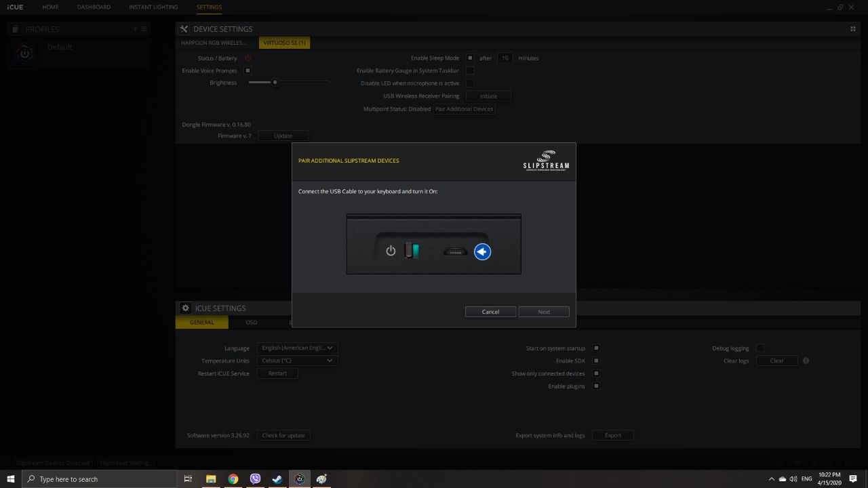868x488 pixels.
Task: Click the Device Settings grid view icon
Action: [x=853, y=29]
